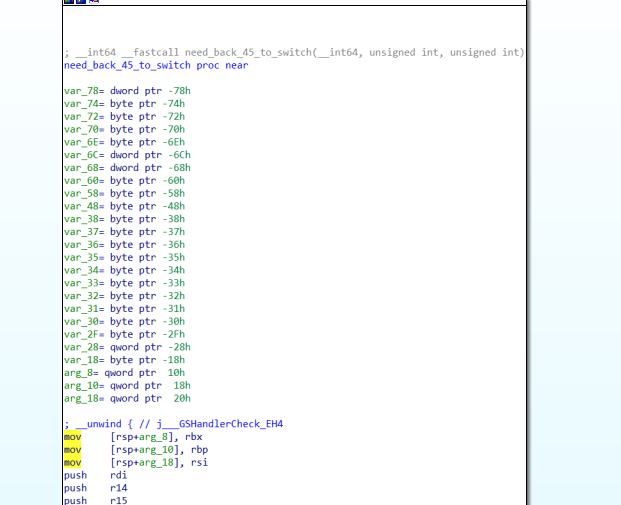Click 'need_back_45_to_switch proc near' label

pyautogui.click(x=156, y=65)
